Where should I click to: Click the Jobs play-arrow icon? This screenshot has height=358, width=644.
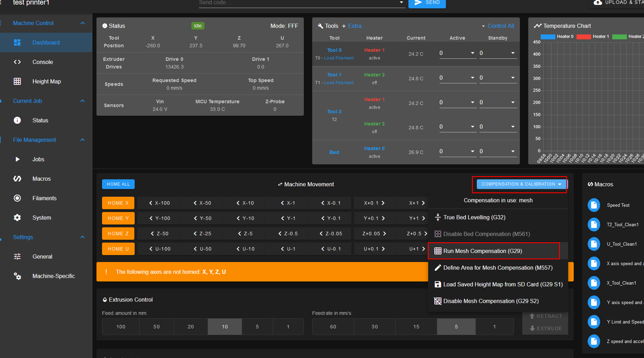pos(17,159)
